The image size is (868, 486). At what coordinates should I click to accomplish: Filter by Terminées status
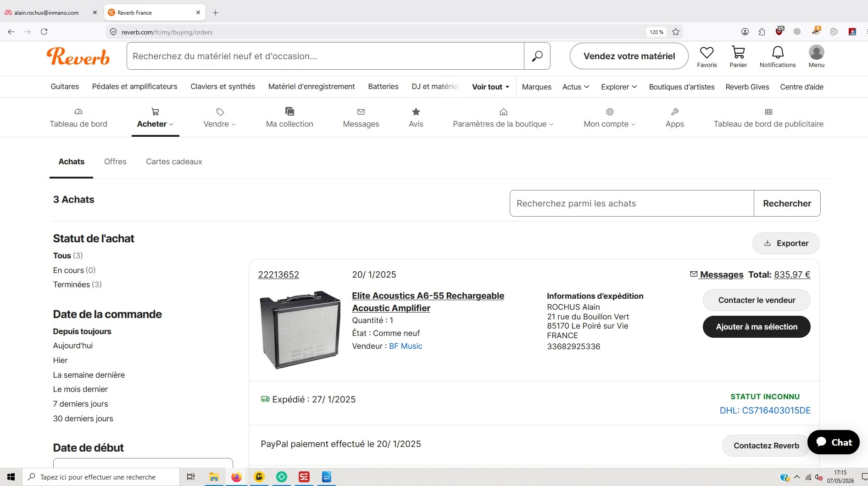pos(78,285)
